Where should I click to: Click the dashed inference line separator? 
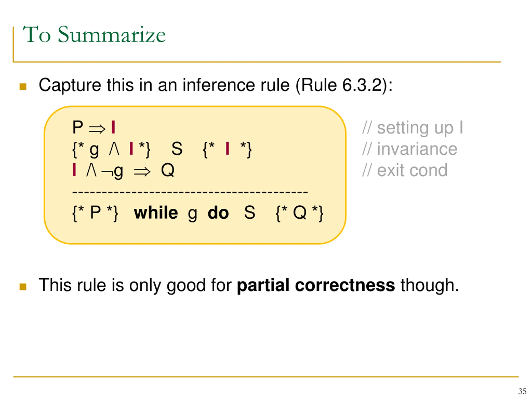tap(190, 192)
